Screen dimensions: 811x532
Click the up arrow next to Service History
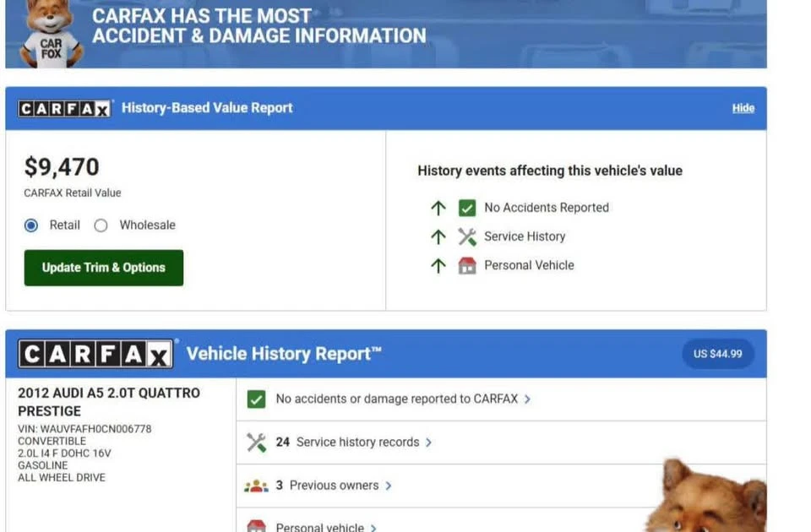pos(438,236)
